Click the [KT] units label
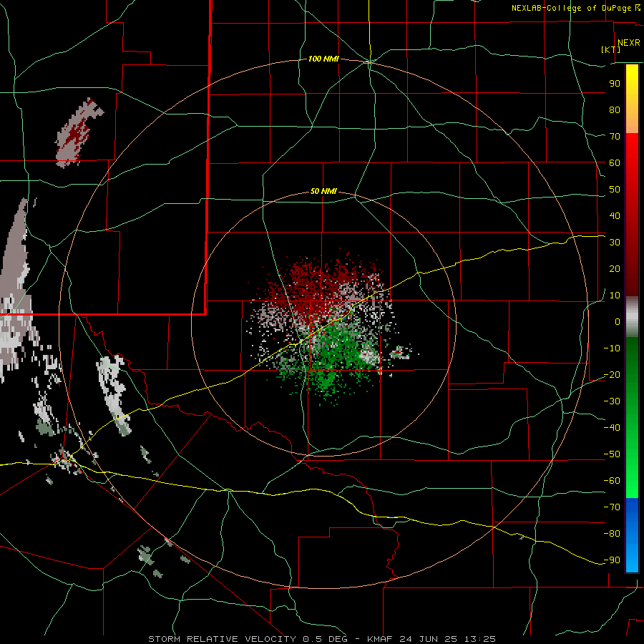This screenshot has width=644, height=644. point(611,49)
